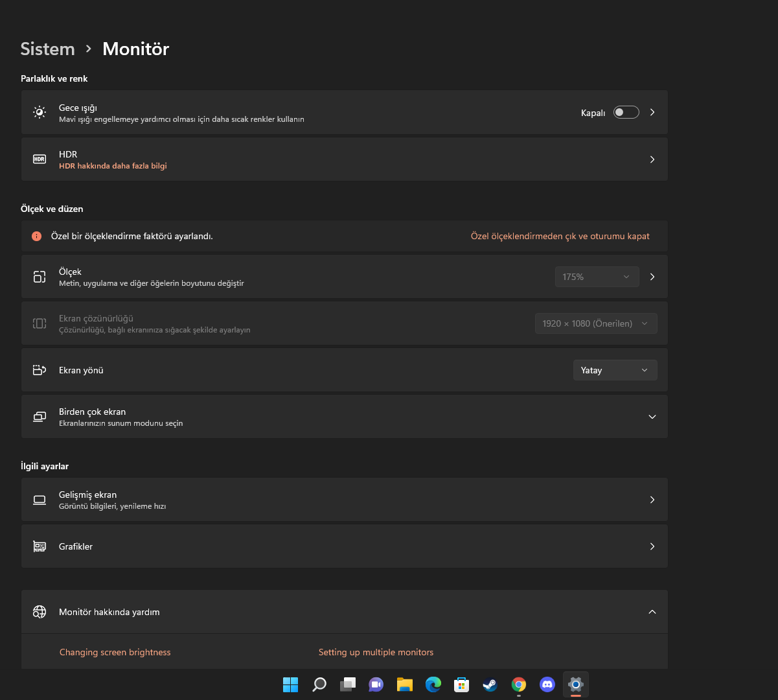Click the İlgili ayarlar heading
This screenshot has height=700, width=778.
[x=45, y=466]
